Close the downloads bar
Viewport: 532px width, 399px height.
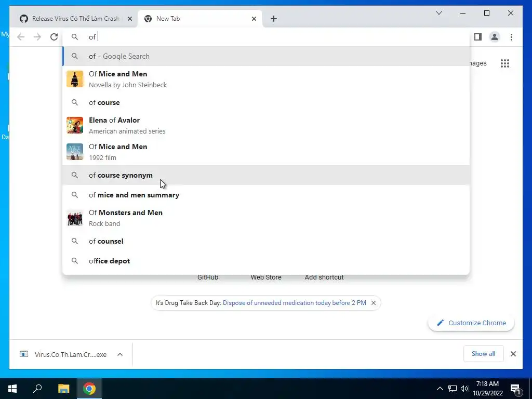tap(513, 354)
